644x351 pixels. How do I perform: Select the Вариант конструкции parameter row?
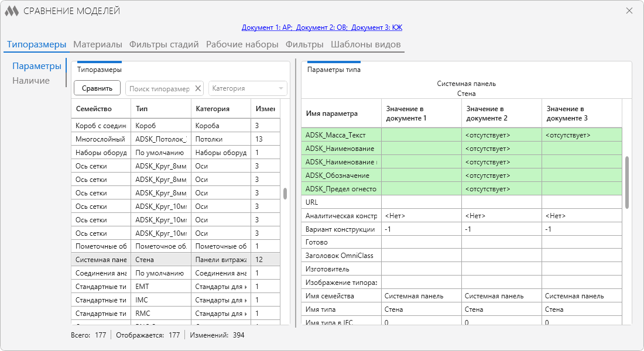point(462,229)
